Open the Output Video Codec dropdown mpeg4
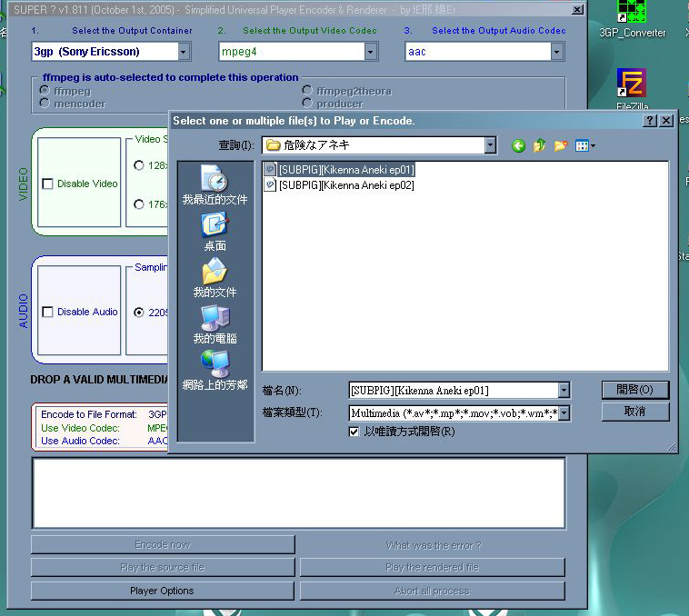 coord(298,52)
